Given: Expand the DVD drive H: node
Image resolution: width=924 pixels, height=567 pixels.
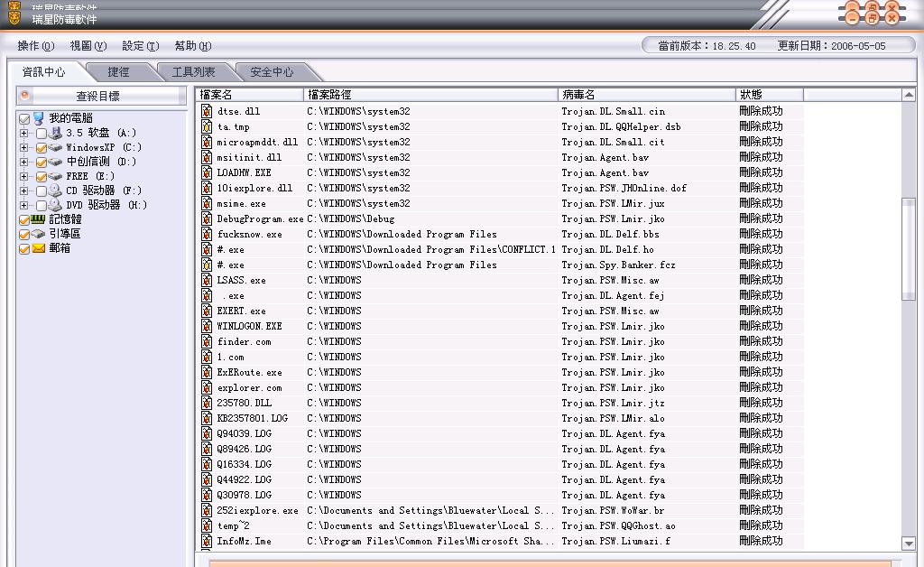Looking at the screenshot, I should point(23,205).
